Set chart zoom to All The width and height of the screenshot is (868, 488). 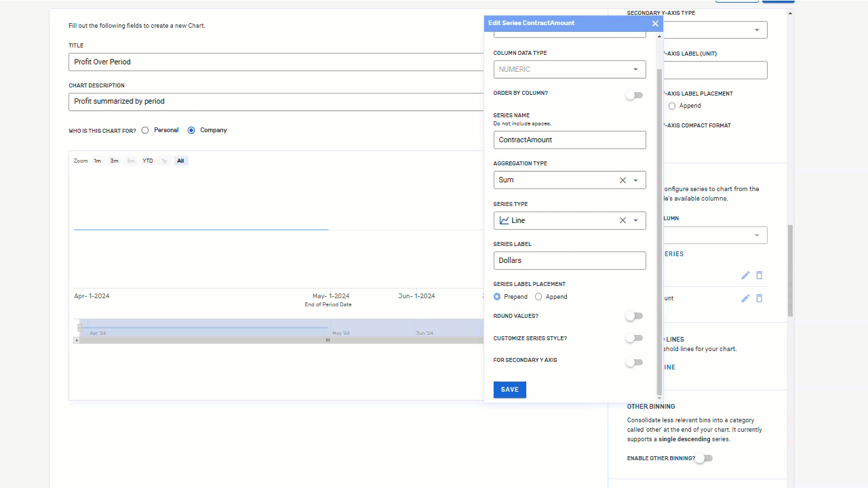pyautogui.click(x=180, y=161)
